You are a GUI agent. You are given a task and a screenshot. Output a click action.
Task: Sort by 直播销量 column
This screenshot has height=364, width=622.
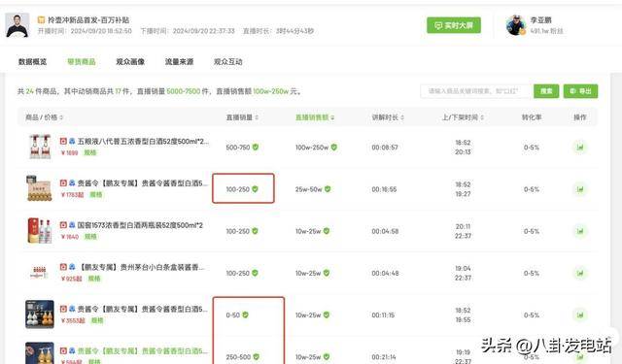click(242, 117)
